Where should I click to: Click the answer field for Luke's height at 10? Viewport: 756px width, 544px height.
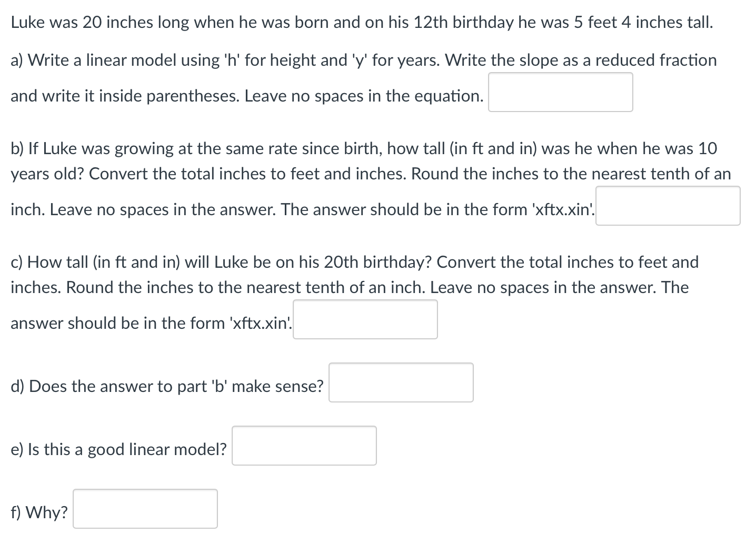click(668, 206)
